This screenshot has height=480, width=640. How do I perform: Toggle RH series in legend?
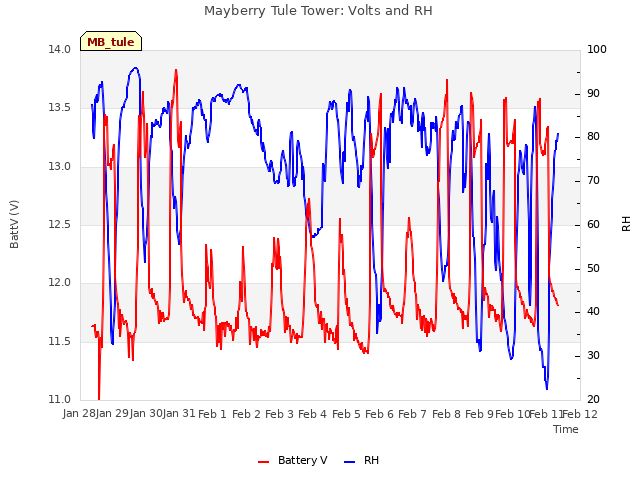click(x=362, y=460)
